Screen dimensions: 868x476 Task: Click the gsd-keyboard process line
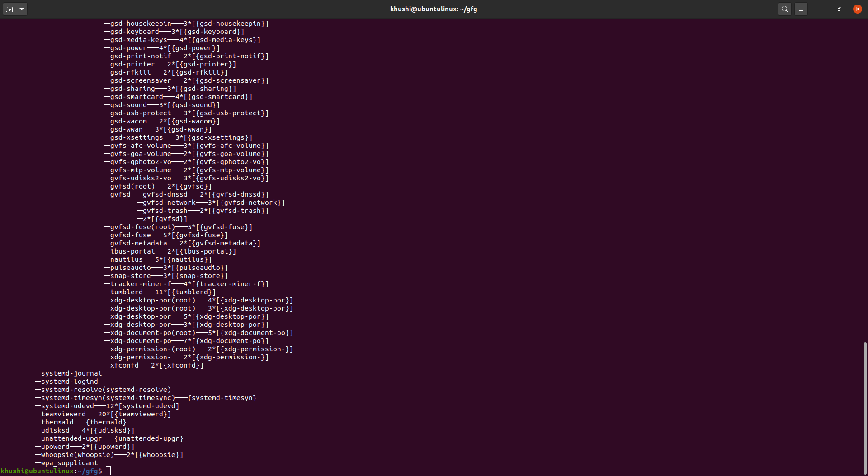[x=177, y=32]
